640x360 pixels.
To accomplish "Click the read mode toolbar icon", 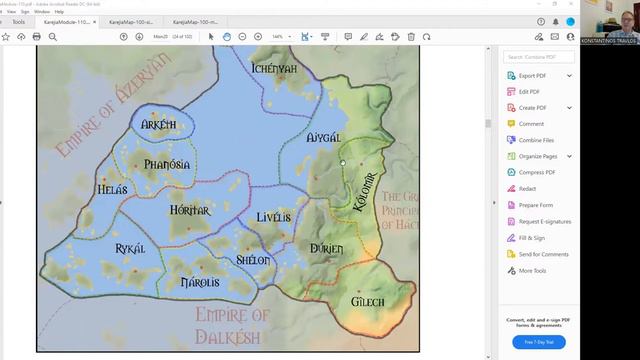I will tap(325, 37).
